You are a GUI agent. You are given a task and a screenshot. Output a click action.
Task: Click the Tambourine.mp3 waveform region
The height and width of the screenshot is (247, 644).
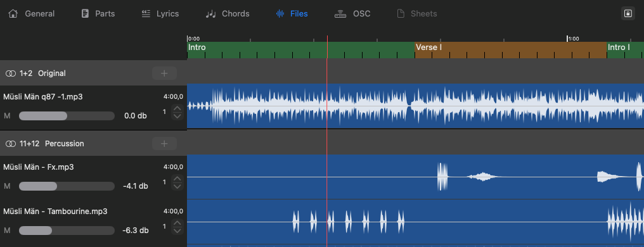click(x=415, y=222)
